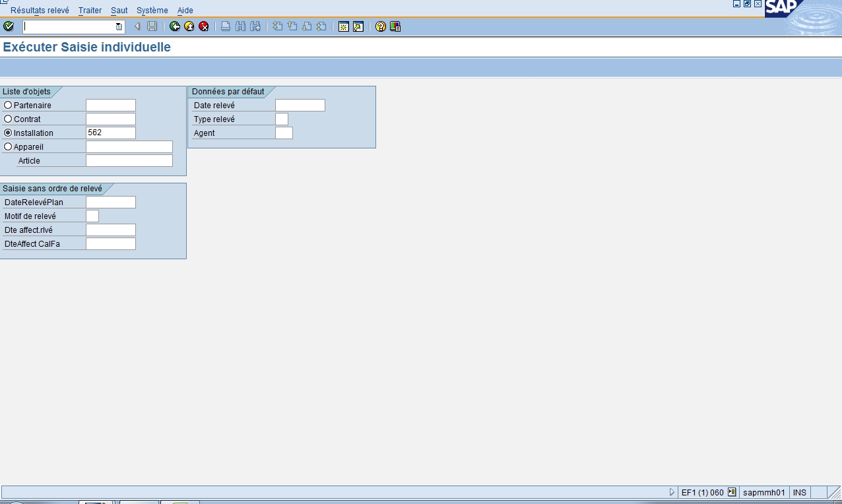Open the Customize local layout icon

[395, 26]
